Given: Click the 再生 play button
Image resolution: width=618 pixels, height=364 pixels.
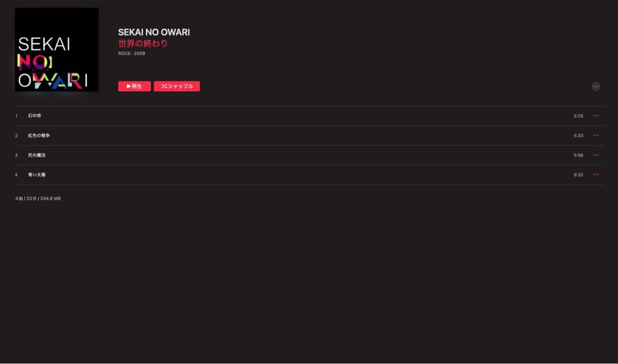Looking at the screenshot, I should click(134, 86).
